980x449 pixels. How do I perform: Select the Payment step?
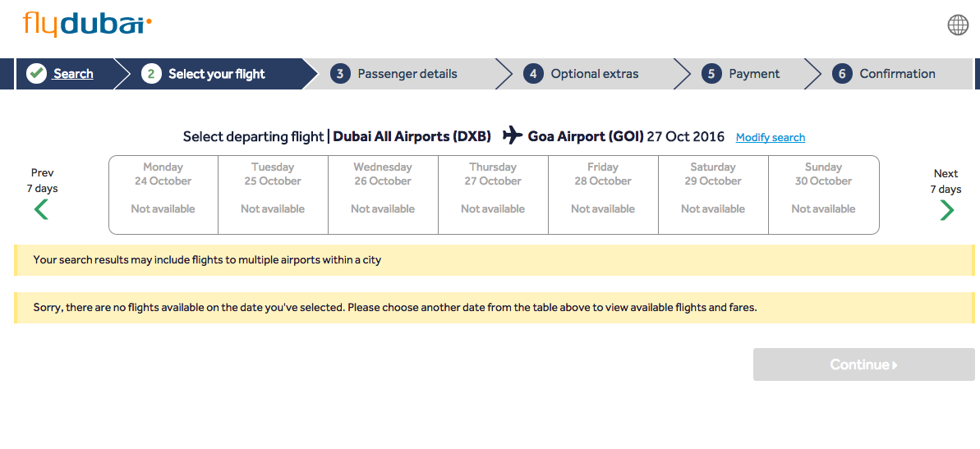[753, 74]
